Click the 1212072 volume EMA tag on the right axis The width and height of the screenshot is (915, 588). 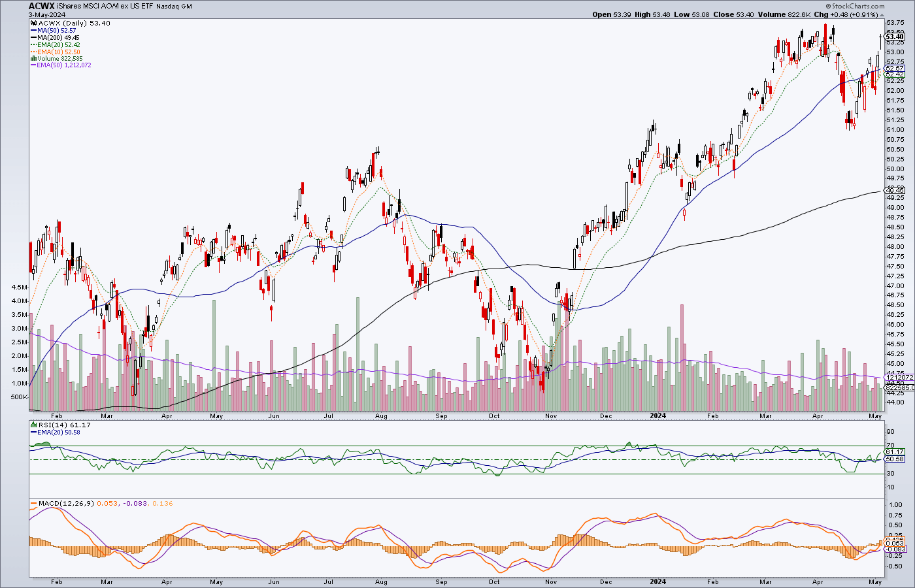pos(899,378)
